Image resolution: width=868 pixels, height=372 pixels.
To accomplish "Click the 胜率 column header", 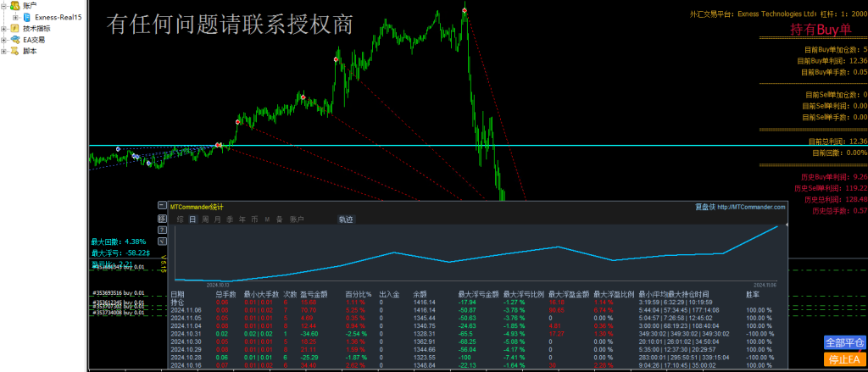I will click(753, 294).
